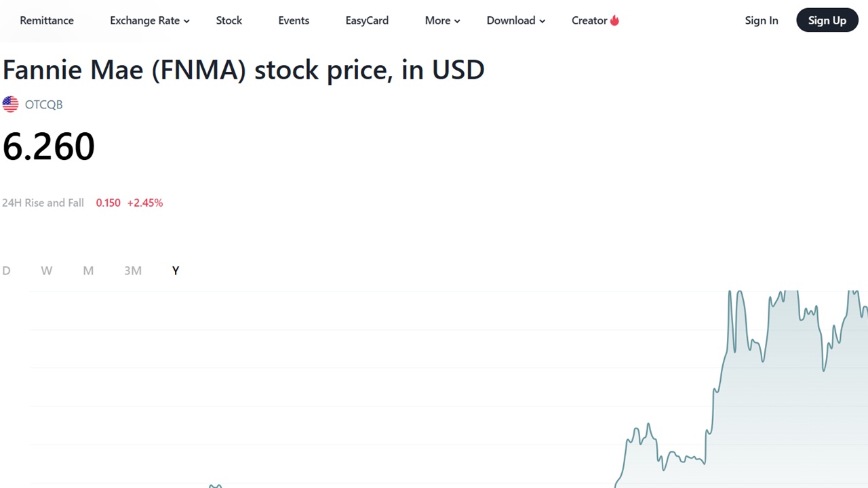Expand the Download options dropdown
Screen dimensions: 868x488
click(x=515, y=20)
